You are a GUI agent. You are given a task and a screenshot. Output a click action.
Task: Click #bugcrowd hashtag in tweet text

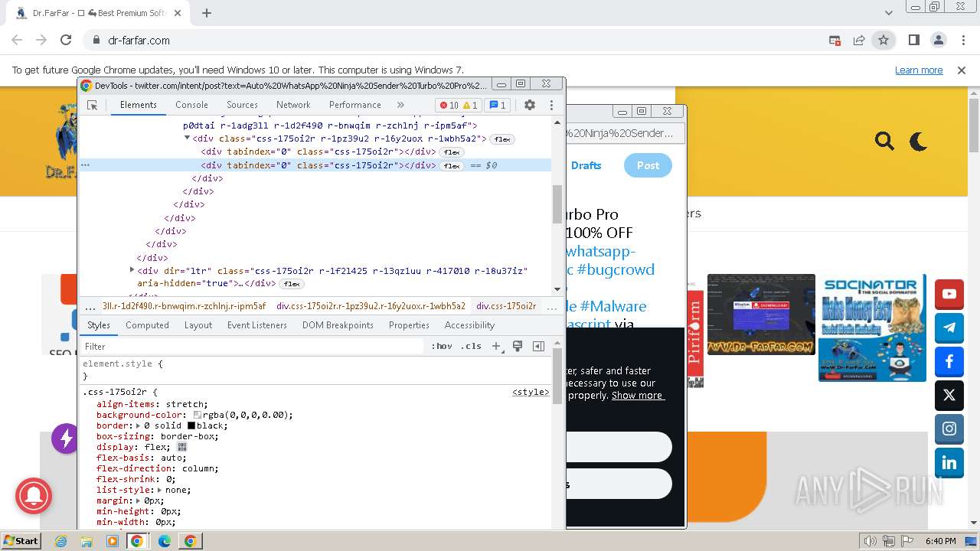pyautogui.click(x=616, y=269)
